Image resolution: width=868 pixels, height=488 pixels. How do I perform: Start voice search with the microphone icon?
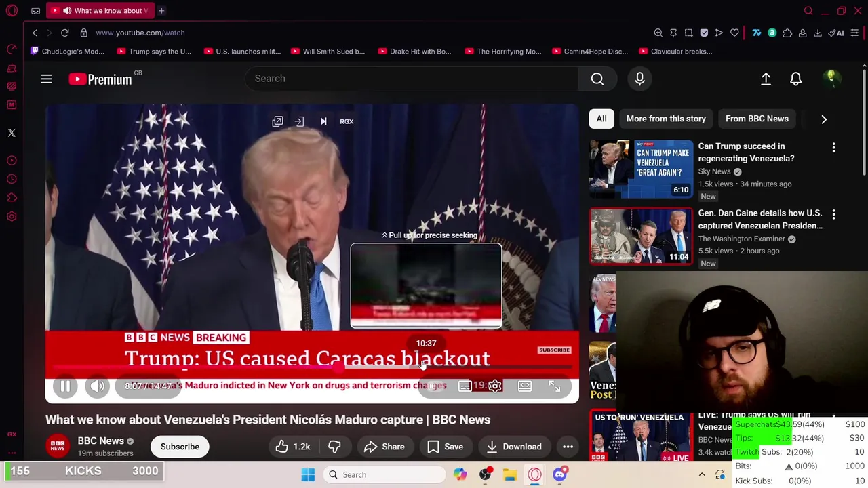tap(639, 79)
